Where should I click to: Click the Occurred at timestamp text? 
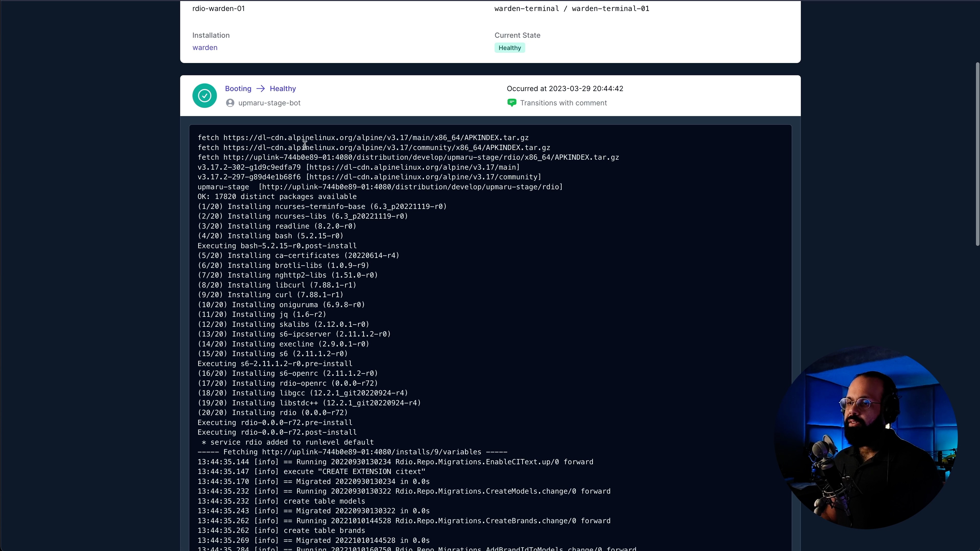(x=565, y=88)
